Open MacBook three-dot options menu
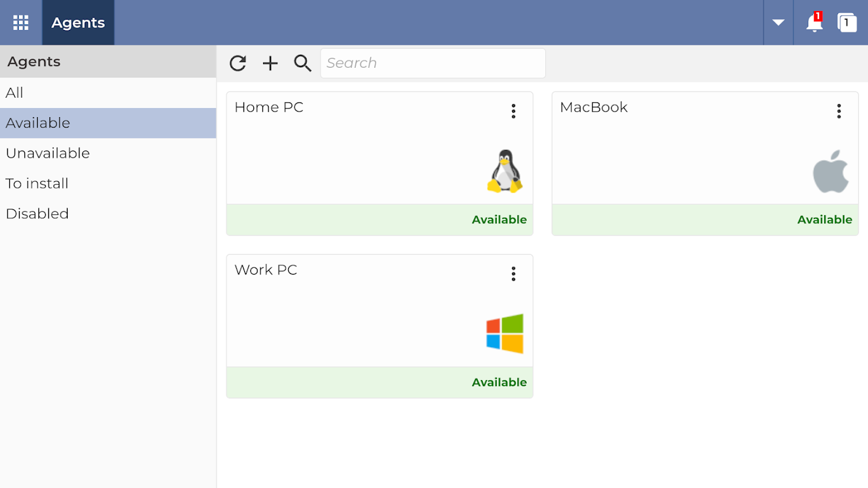This screenshot has width=868, height=488. 839,111
